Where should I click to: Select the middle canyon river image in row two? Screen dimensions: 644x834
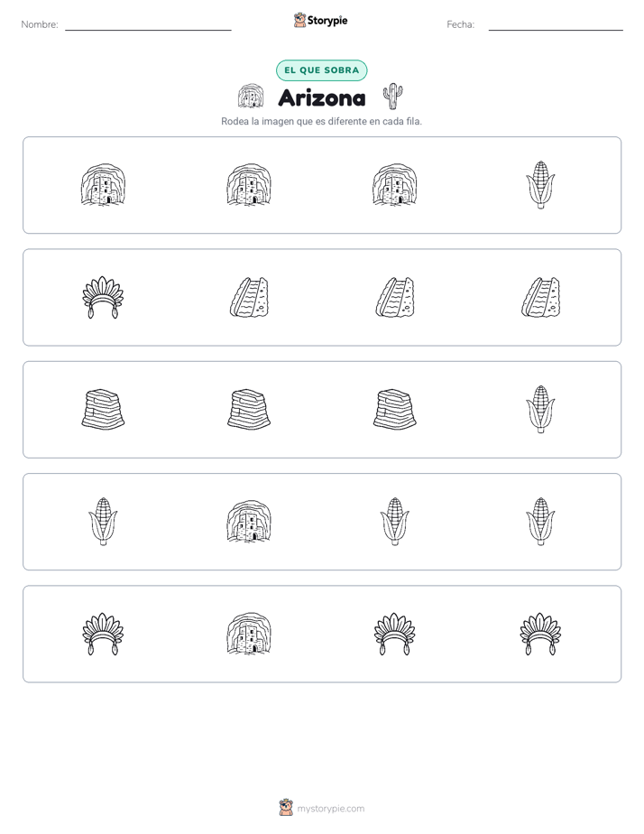395,297
